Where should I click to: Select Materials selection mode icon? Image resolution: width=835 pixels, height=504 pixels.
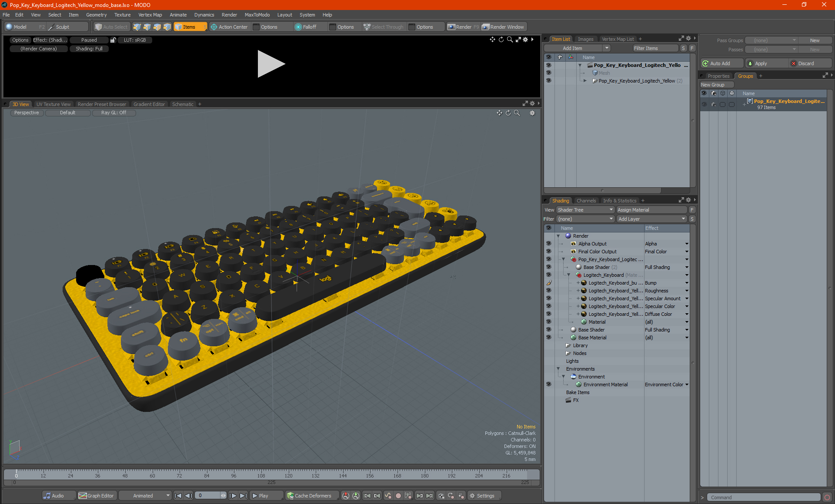click(167, 27)
